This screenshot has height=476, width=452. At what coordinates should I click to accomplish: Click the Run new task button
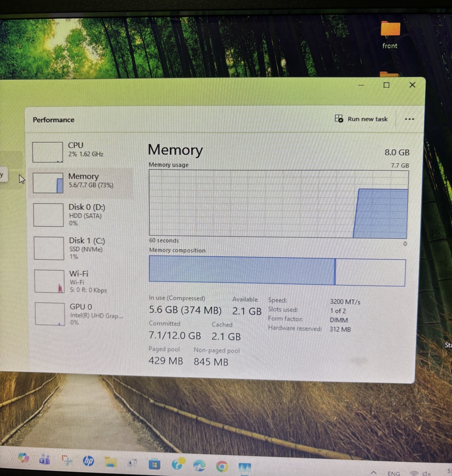(x=362, y=119)
